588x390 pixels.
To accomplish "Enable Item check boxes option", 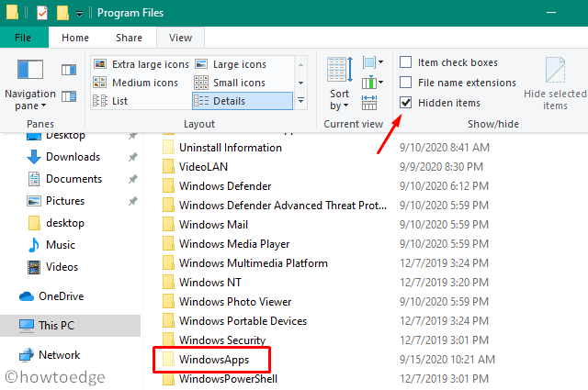I will (x=406, y=62).
